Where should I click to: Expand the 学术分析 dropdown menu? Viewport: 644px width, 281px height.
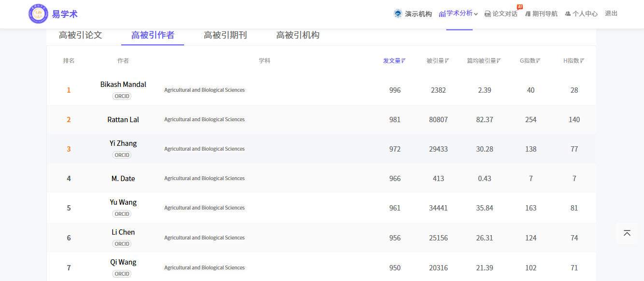458,14
